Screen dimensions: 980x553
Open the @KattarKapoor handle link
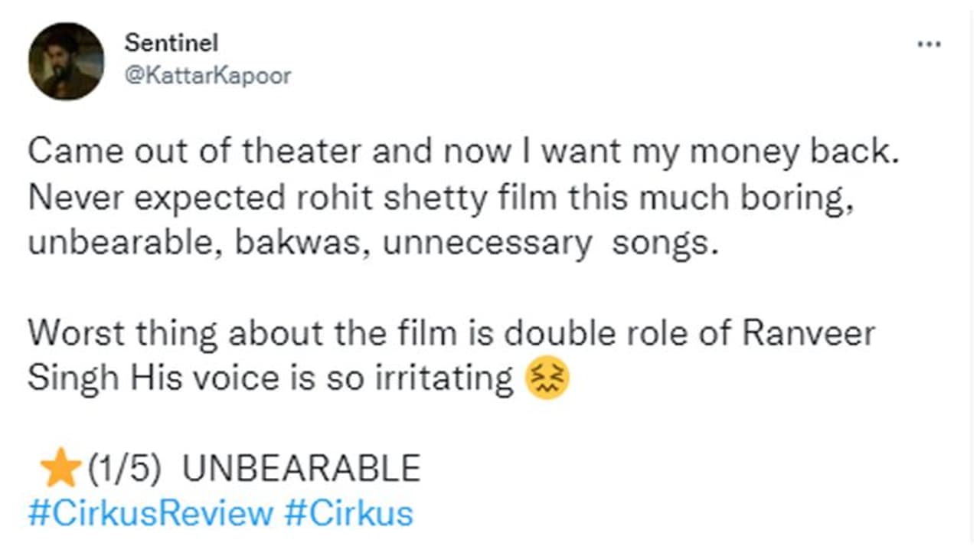207,77
